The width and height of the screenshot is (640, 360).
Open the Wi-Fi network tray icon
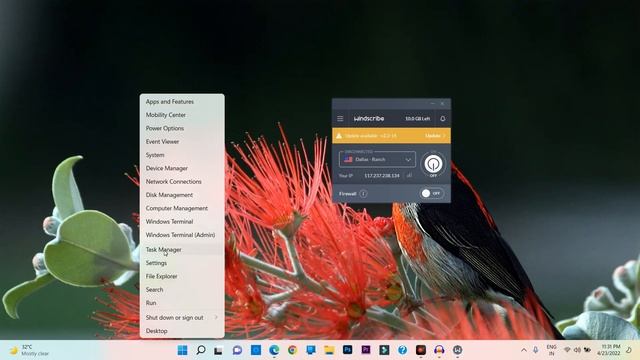coord(567,350)
